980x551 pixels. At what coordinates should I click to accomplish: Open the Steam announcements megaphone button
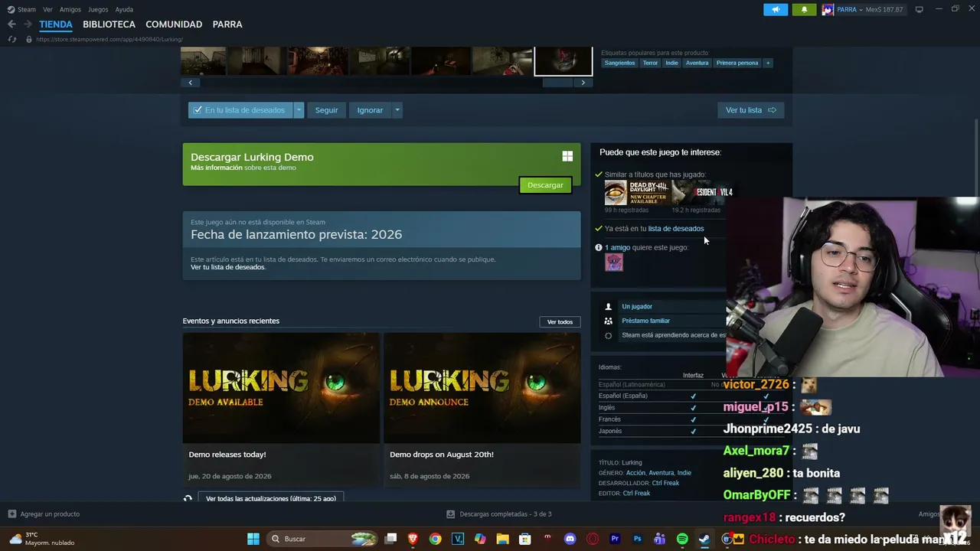776,10
